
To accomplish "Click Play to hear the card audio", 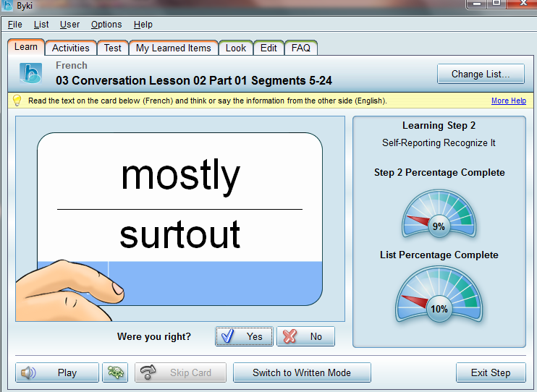I will click(57, 372).
